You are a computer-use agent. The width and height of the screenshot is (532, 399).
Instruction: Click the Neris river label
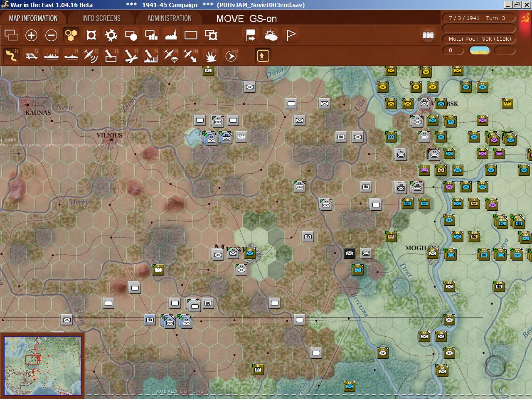pyautogui.click(x=65, y=107)
